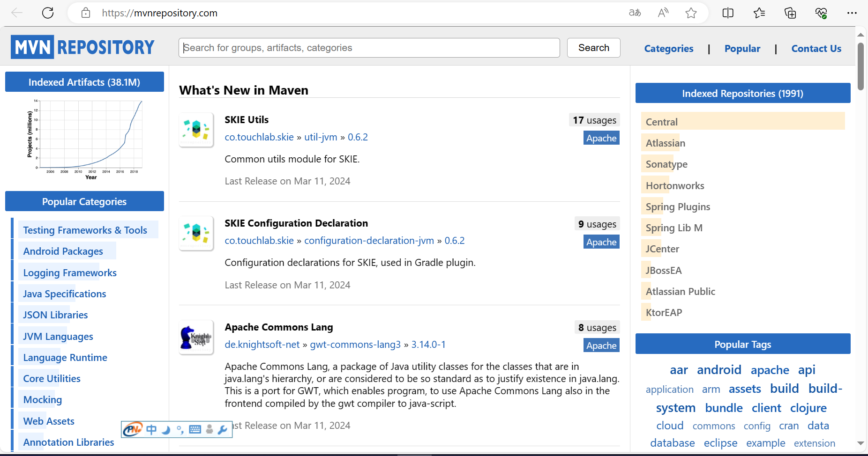Click the SKIE Utils artifact logo
Viewport: 868px width, 456px height.
196,130
